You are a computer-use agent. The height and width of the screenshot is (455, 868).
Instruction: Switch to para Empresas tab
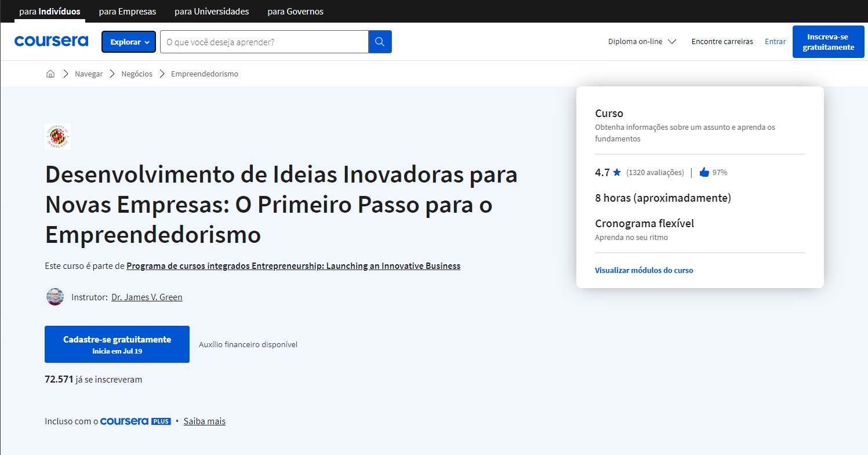tap(128, 11)
